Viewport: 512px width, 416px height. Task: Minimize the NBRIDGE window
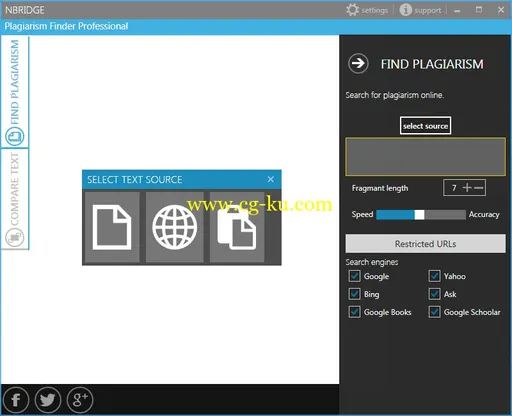tap(457, 11)
